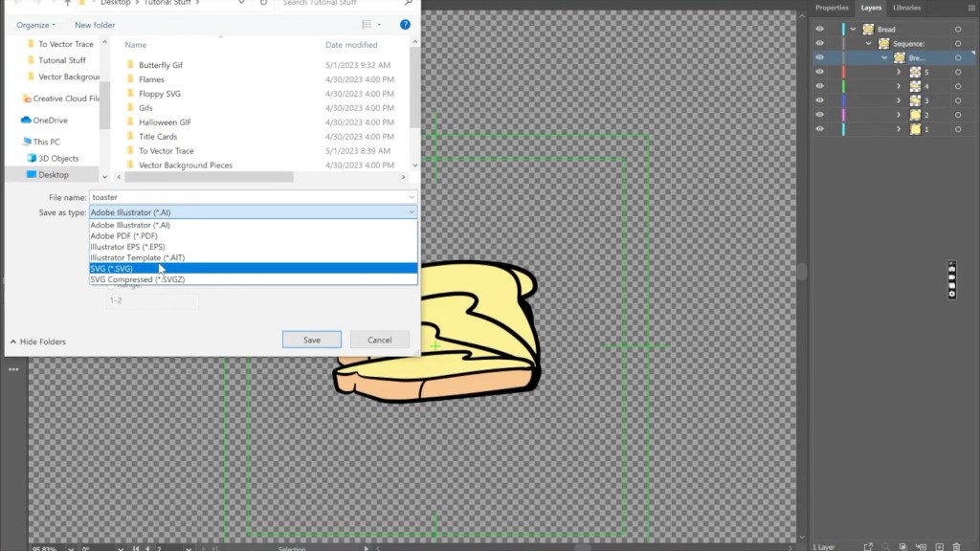Expand sublayer 5 chevron

pyautogui.click(x=899, y=73)
